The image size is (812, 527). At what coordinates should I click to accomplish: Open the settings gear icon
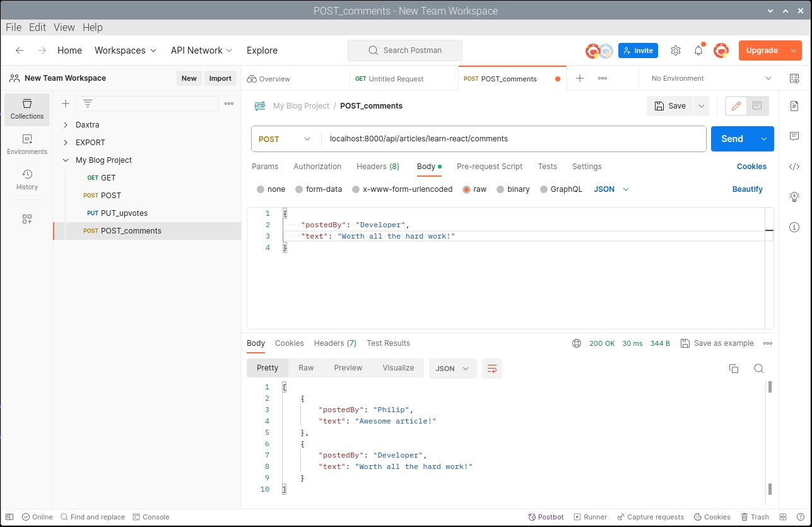[x=676, y=50]
